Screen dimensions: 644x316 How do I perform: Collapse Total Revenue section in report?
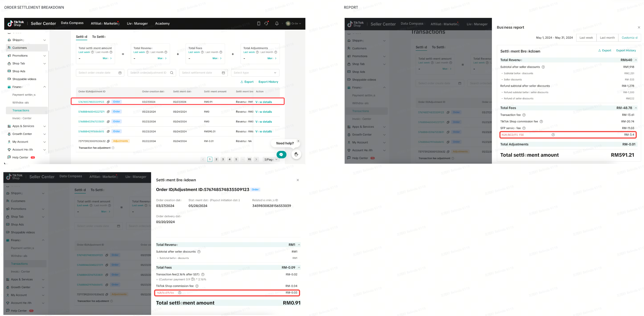coord(636,60)
